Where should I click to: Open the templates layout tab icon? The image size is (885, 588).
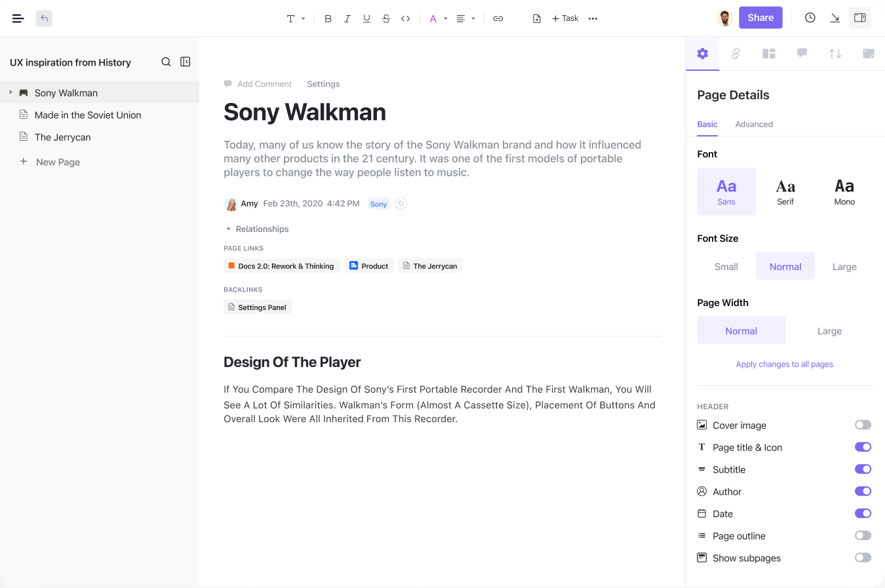pyautogui.click(x=769, y=54)
